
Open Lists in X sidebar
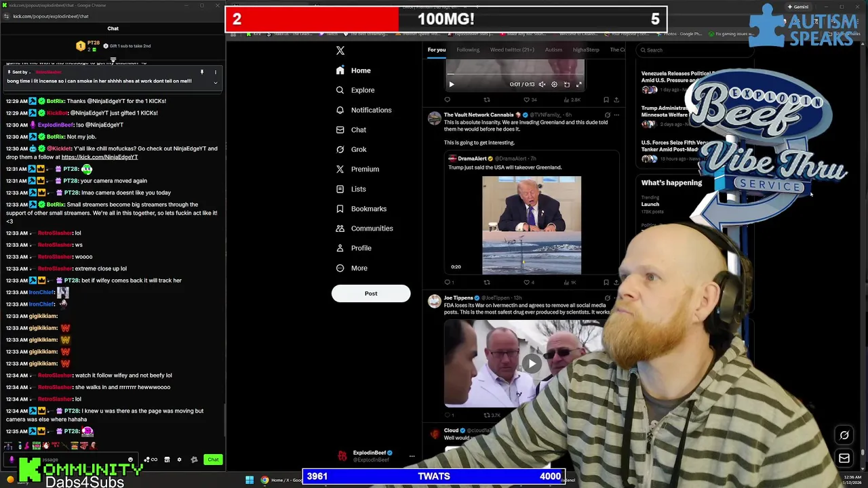pos(351,189)
